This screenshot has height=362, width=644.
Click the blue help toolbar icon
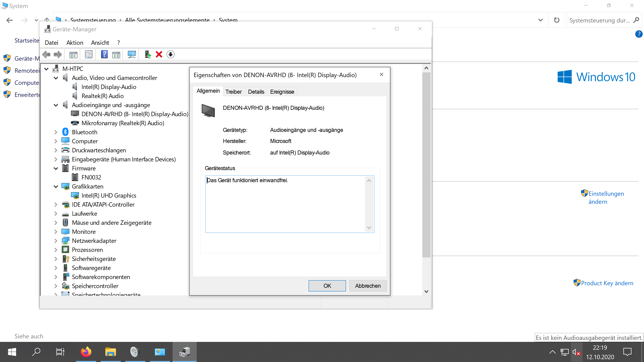(x=104, y=54)
